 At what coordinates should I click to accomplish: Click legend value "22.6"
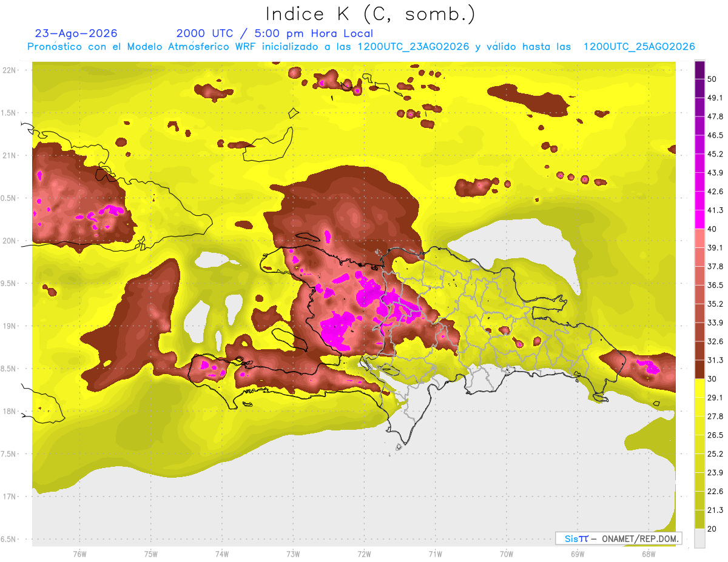[715, 491]
